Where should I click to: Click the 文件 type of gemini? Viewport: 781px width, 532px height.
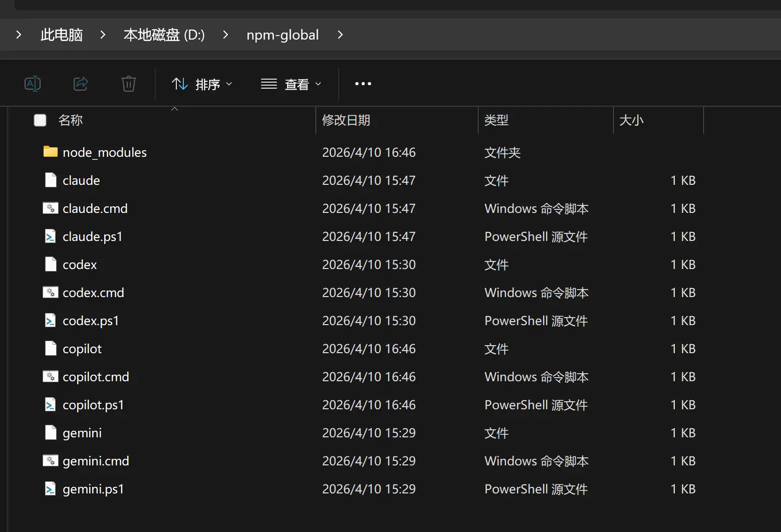(x=496, y=433)
